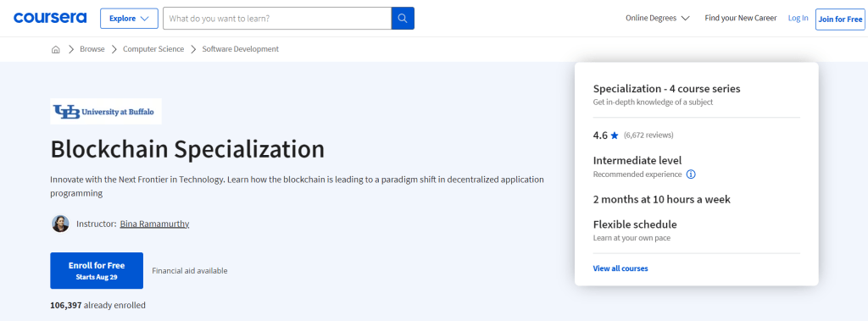
Task: Open the View all courses link
Action: tap(620, 268)
